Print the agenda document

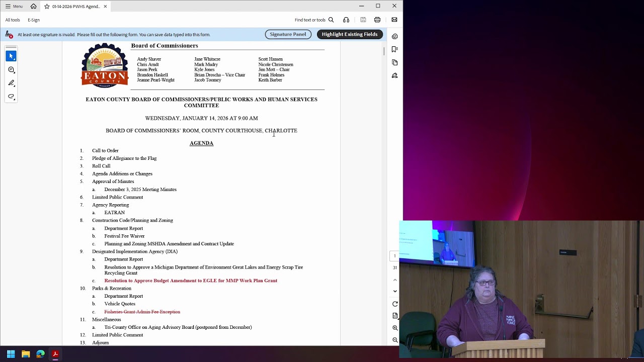377,20
